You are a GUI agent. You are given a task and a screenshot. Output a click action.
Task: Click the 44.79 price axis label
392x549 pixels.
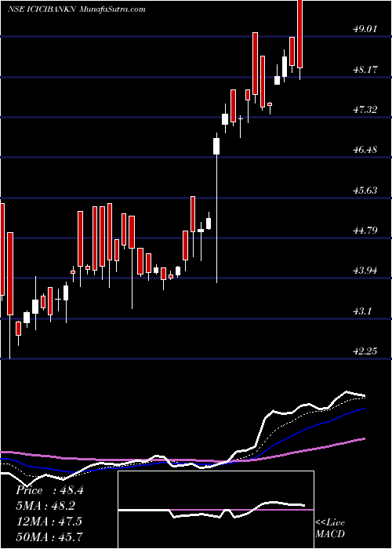[x=365, y=231]
